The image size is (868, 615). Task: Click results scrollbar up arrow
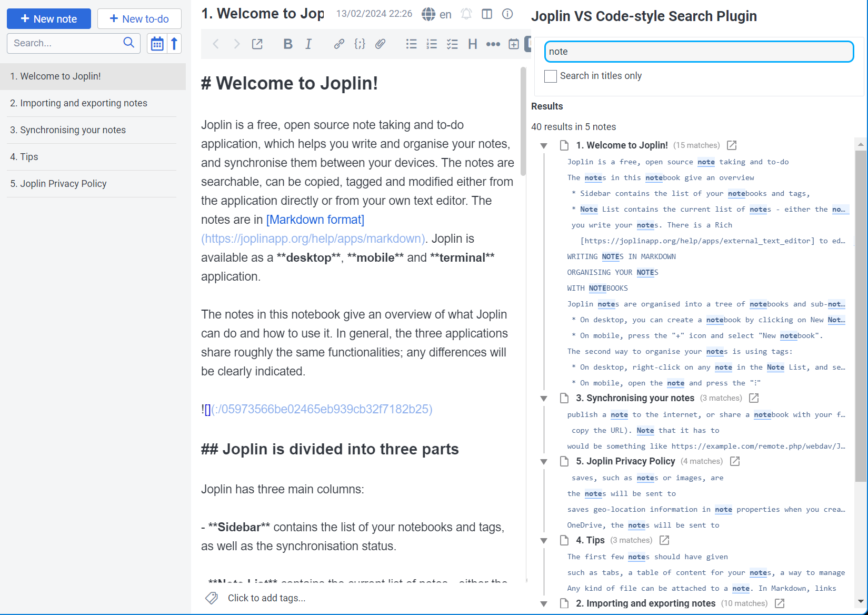click(861, 144)
